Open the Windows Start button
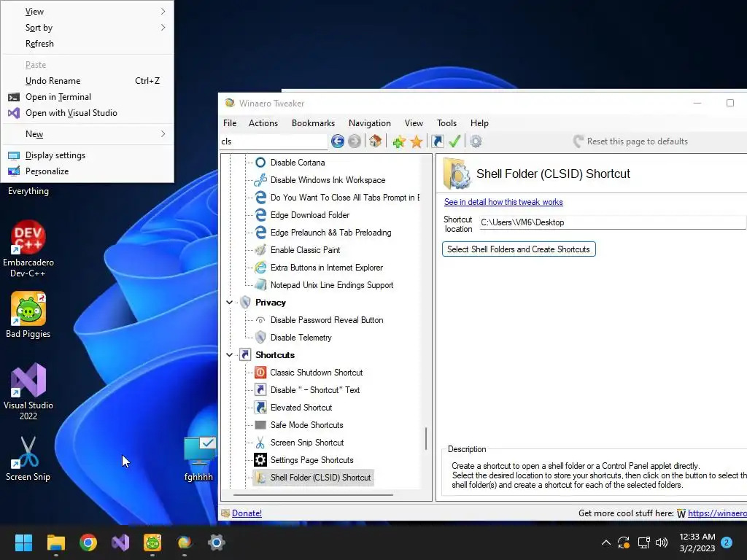Image resolution: width=747 pixels, height=560 pixels. pyautogui.click(x=23, y=542)
